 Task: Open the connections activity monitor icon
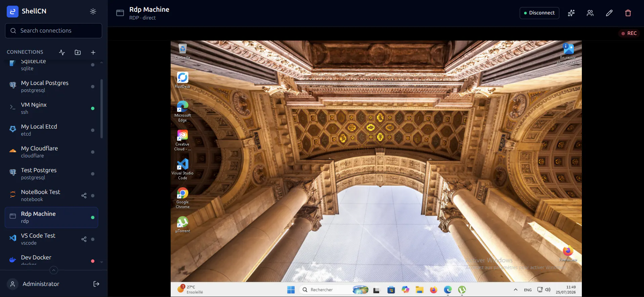62,52
